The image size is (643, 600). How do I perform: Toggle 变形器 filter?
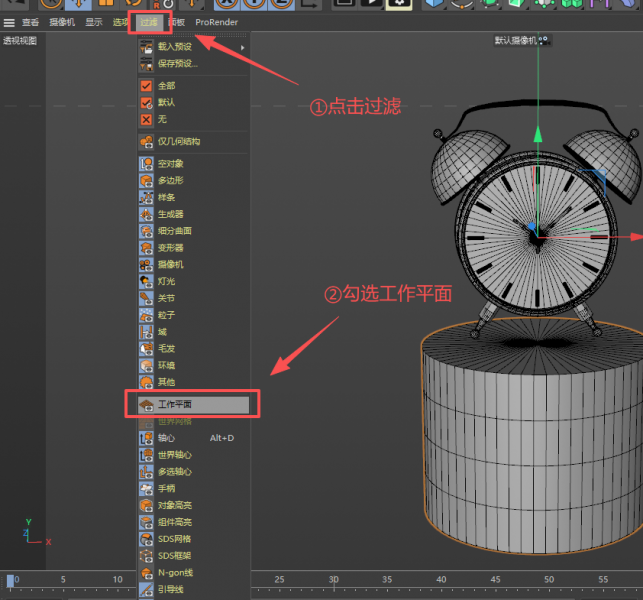193,248
